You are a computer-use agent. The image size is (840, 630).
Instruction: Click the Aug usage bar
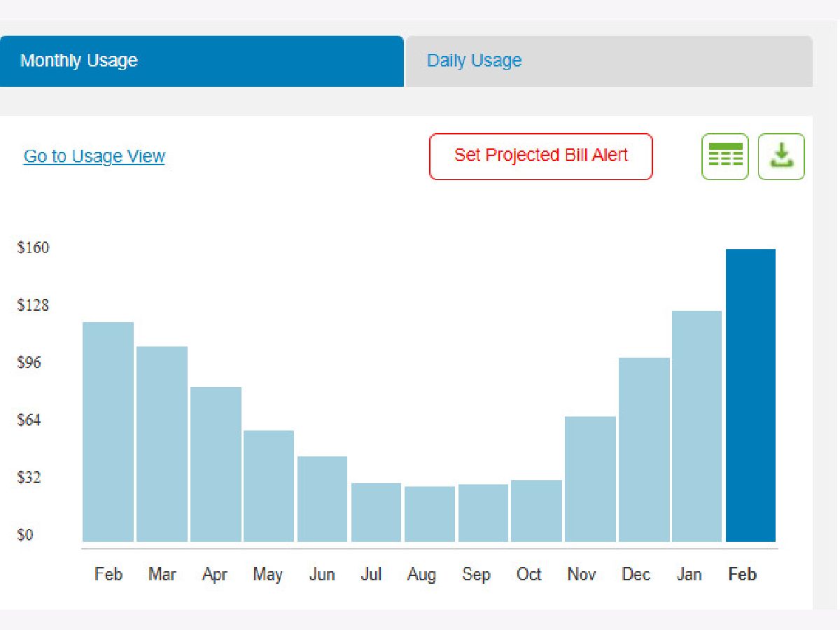tap(429, 514)
